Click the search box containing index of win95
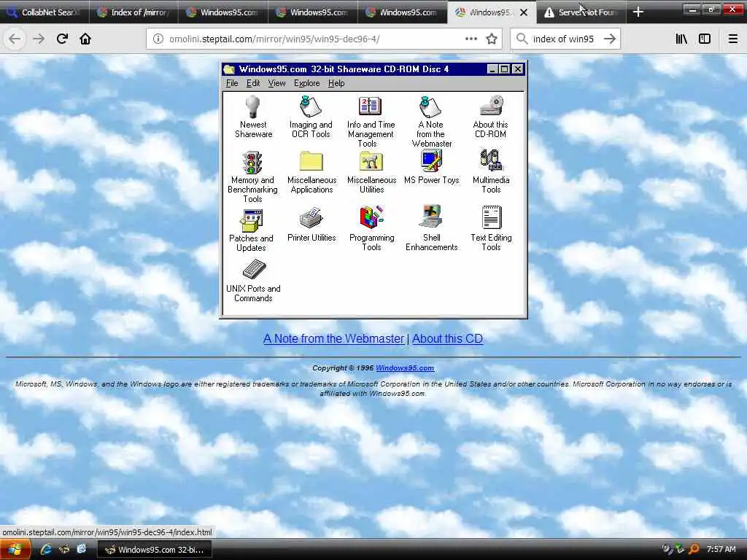Viewport: 747px width, 560px height. pyautogui.click(x=564, y=39)
